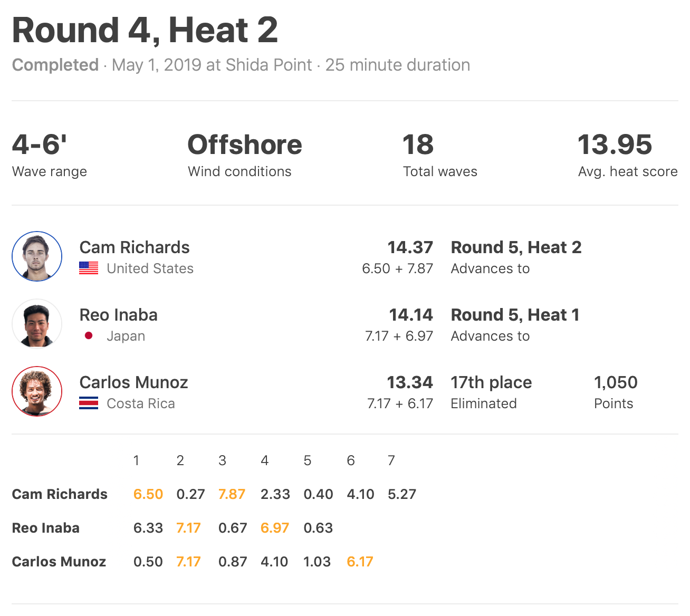Select the Cam Richards name heading

coord(135,247)
